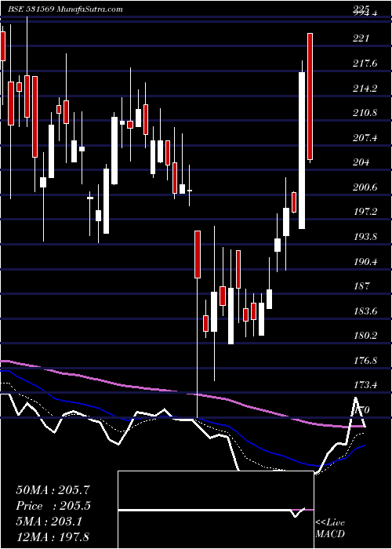Click the Price : 205.5 readout

[x=53, y=506]
